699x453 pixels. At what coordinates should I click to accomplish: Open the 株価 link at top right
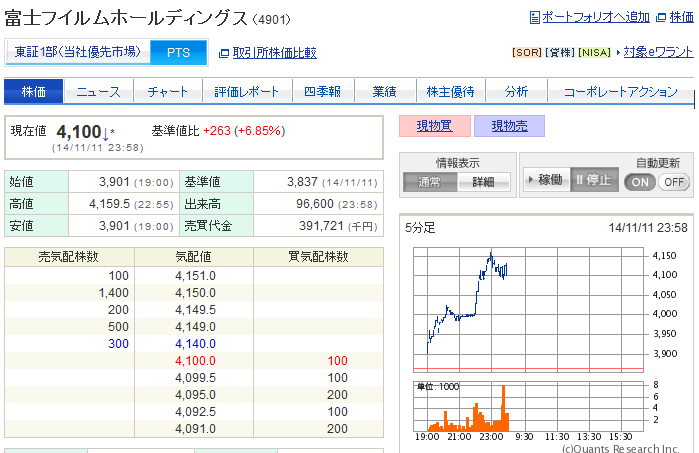click(x=681, y=17)
